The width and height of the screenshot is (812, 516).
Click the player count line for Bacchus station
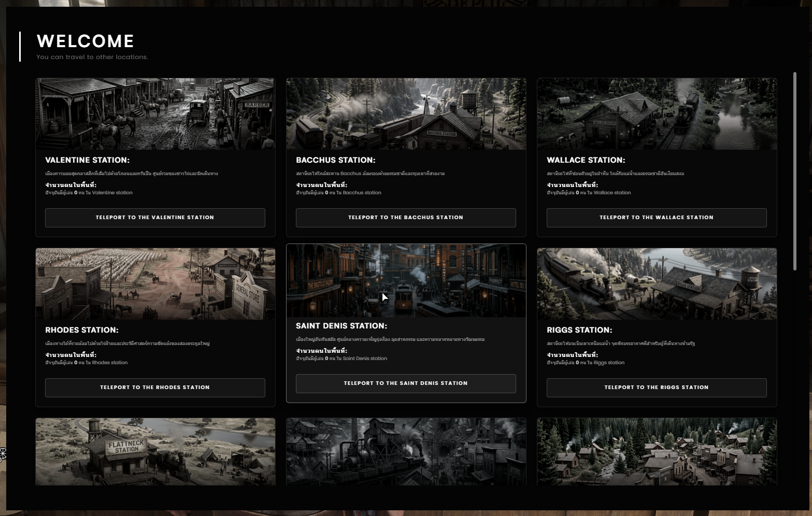pos(339,193)
